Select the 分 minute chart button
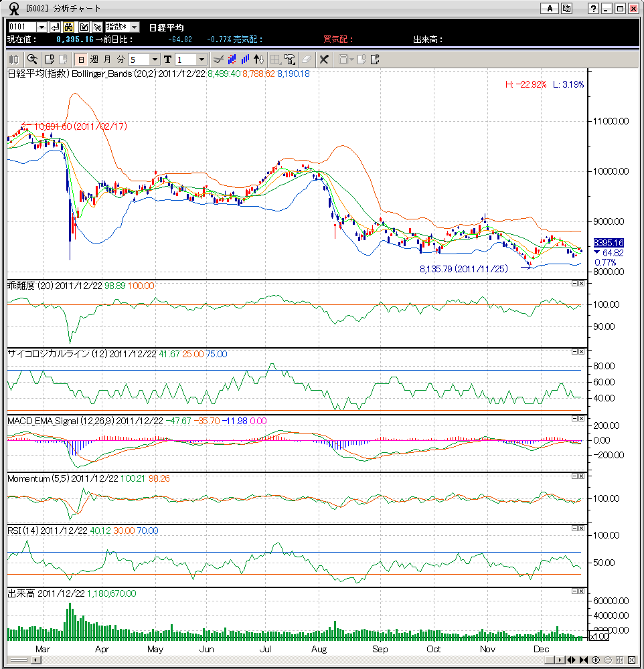Viewport: 644px width, 669px height. coord(120,59)
